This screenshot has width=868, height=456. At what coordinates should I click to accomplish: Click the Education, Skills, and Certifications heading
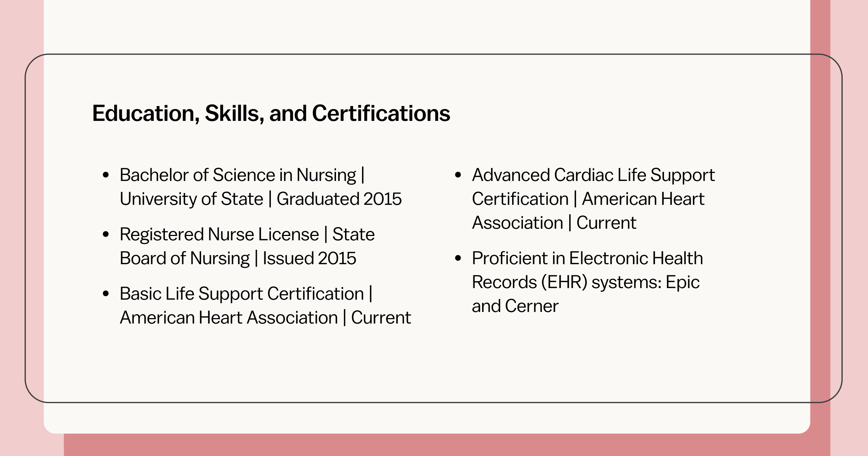coord(271,113)
